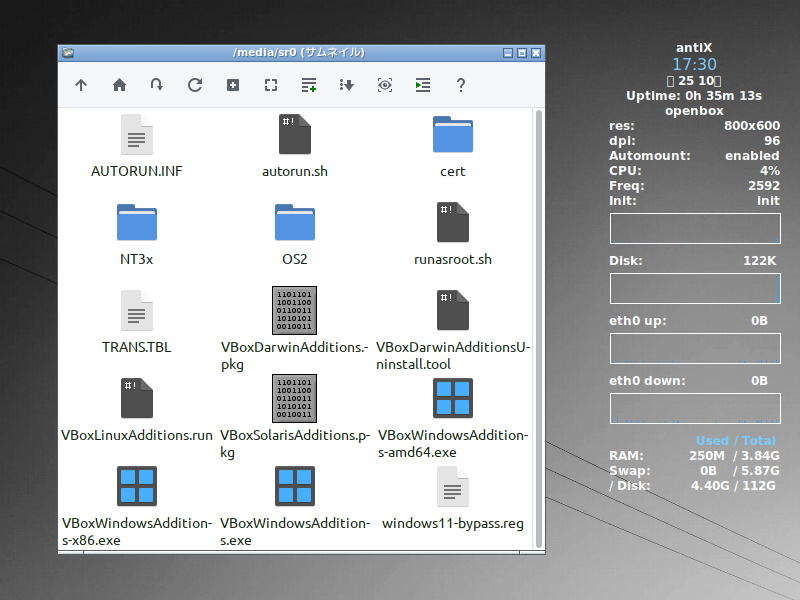The image size is (800, 600).
Task: Toggle hidden files with the eye icon
Action: point(385,85)
